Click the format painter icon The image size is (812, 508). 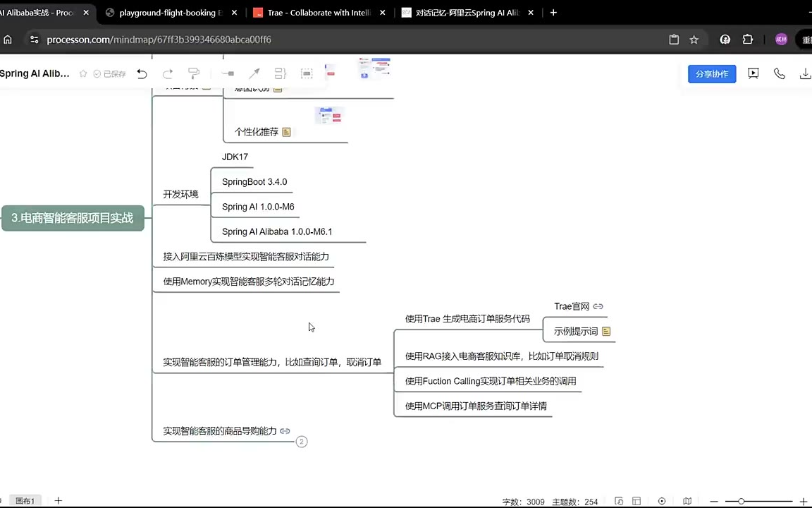pos(194,73)
